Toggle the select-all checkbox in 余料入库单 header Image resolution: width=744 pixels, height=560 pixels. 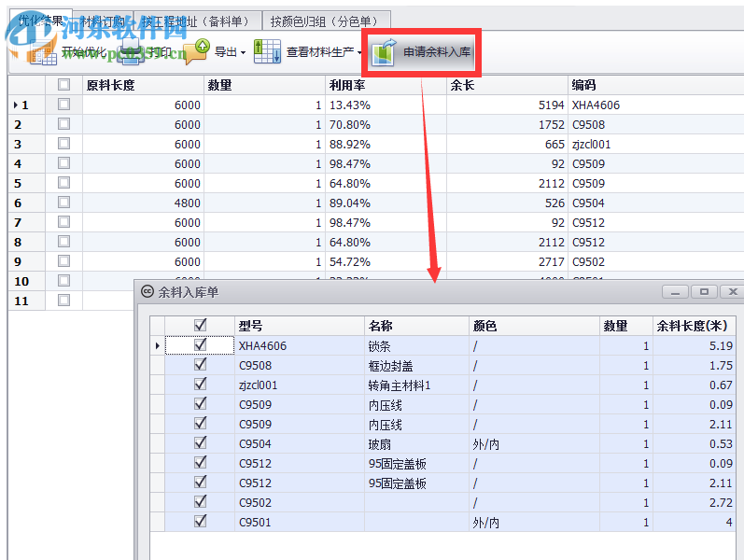pyautogui.click(x=200, y=325)
